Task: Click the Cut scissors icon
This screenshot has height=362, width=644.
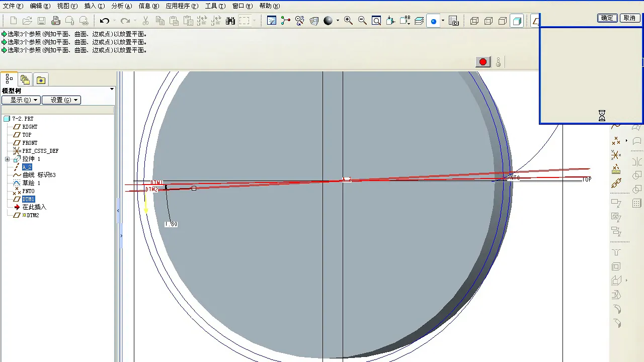Action: pos(146,21)
